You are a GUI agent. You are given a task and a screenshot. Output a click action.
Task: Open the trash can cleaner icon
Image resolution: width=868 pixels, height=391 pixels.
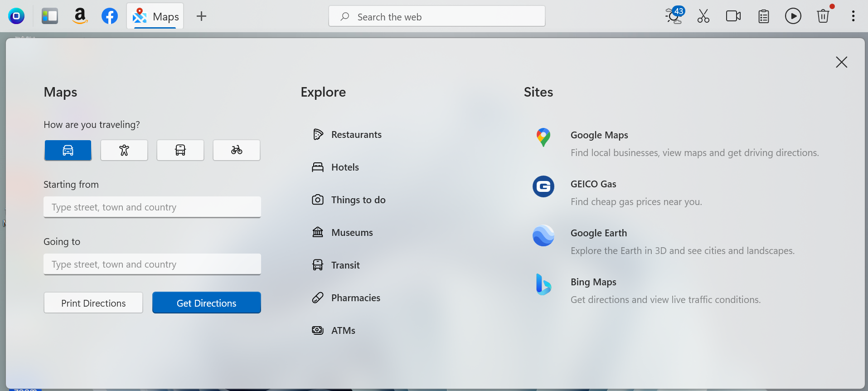[x=823, y=16]
